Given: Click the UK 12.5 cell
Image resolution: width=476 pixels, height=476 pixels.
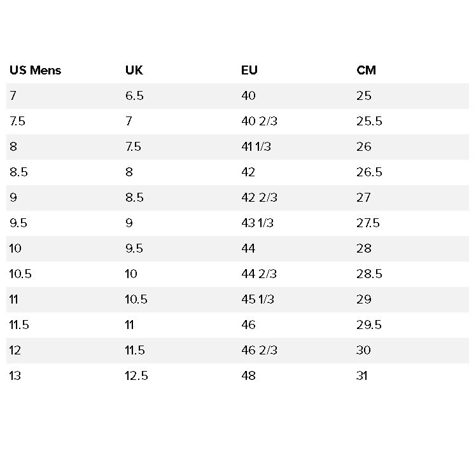Looking at the screenshot, I should click(x=136, y=375).
